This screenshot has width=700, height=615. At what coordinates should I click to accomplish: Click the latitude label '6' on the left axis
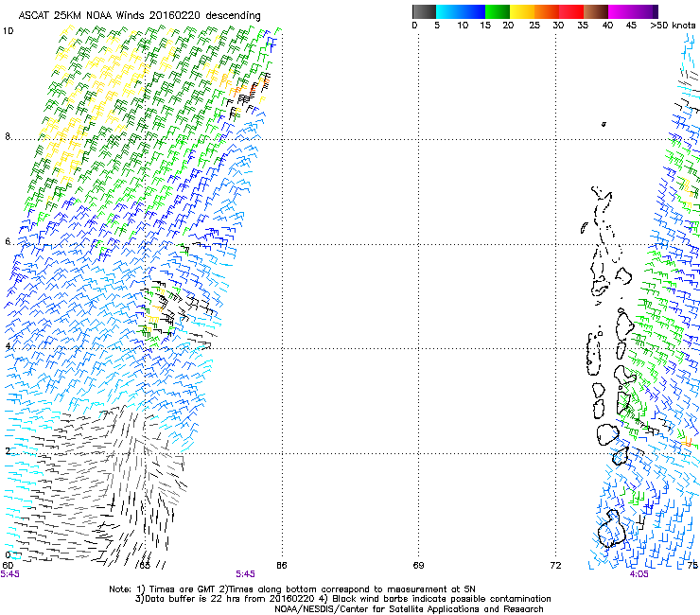pos(8,241)
